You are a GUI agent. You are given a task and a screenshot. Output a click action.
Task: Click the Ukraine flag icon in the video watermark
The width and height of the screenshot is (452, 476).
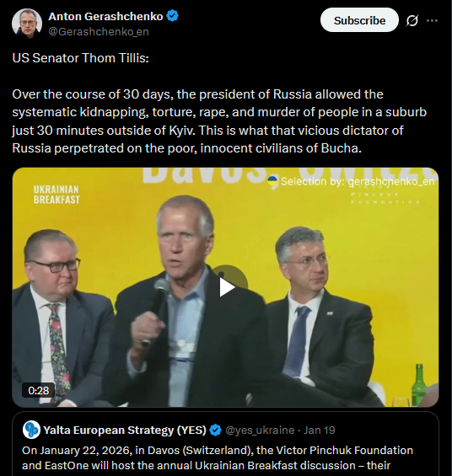[x=272, y=181]
